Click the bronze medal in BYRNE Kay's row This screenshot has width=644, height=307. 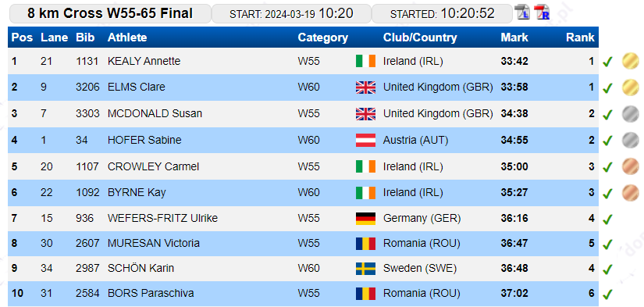click(630, 193)
